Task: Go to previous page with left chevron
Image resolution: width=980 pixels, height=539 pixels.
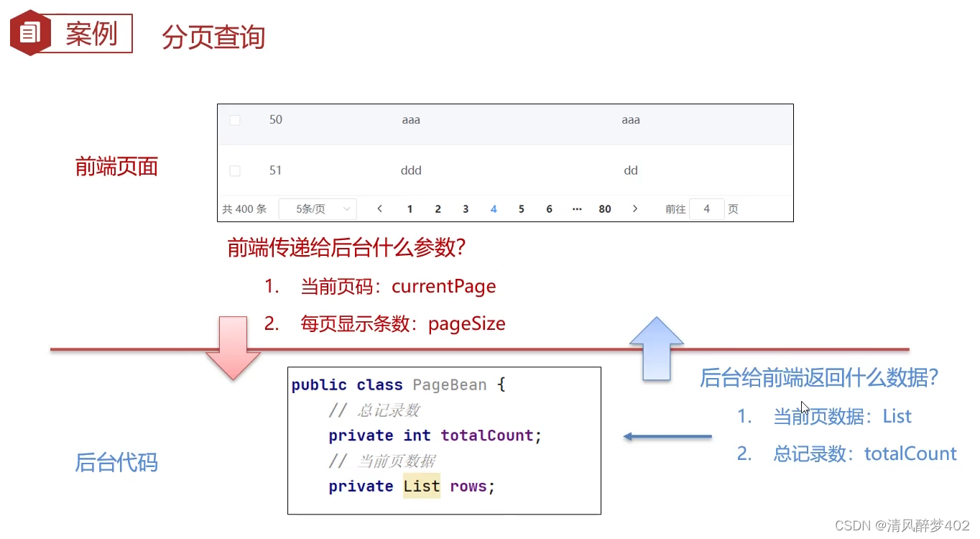Action: pos(379,209)
